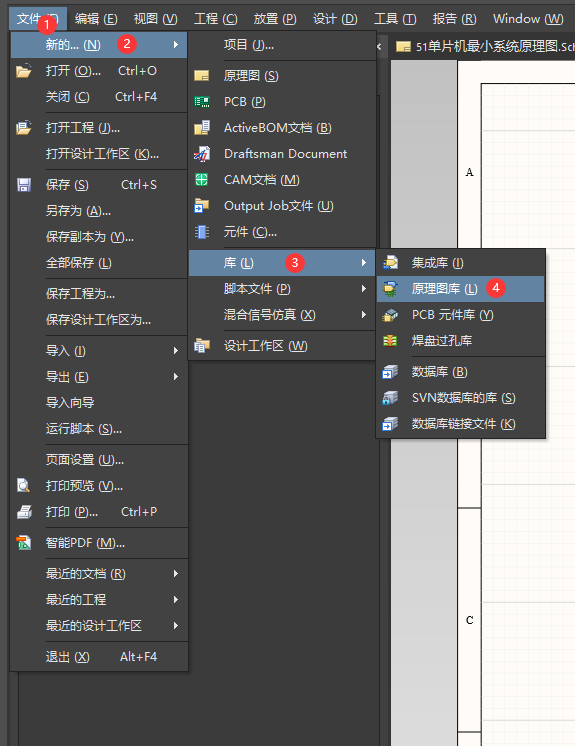Click the 集成库 (I) icon
The image size is (575, 746).
tap(390, 262)
